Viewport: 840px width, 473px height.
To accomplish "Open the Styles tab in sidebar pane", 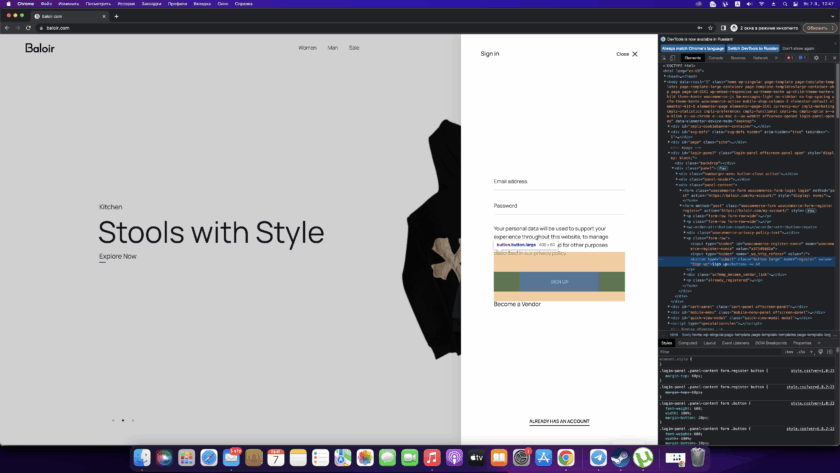I will (x=666, y=343).
